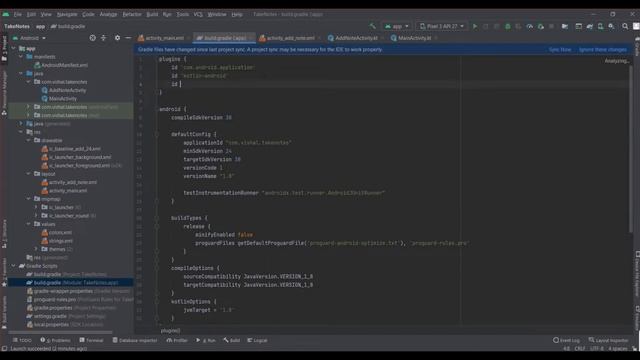Viewport: 640px width, 360px height.
Task: Open the Problems tool window
Action: pos(56,340)
